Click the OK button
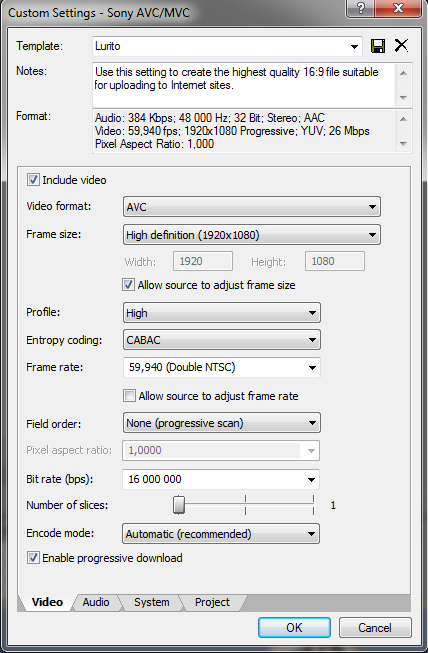Screen dimensions: 428x653 click(294, 628)
